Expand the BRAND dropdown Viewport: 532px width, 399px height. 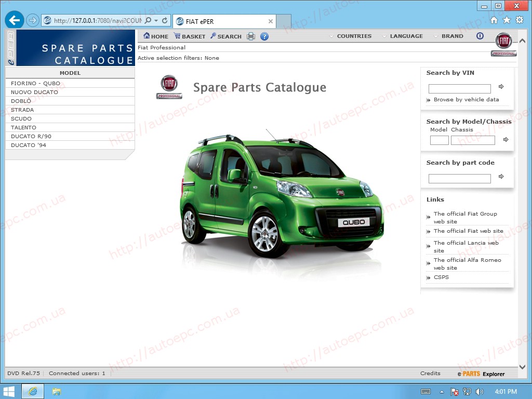click(448, 36)
